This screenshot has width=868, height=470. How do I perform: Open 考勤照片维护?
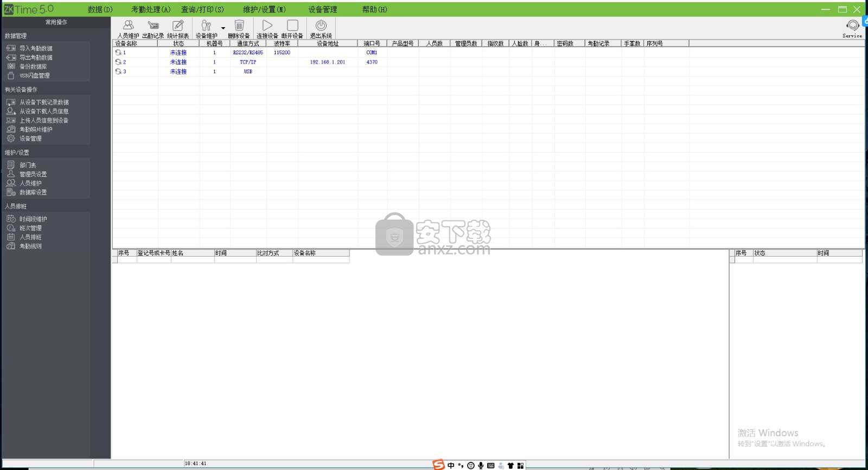[x=36, y=130]
